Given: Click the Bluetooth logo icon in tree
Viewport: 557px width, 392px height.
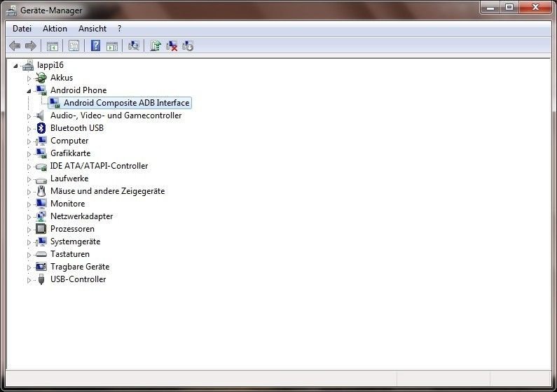Looking at the screenshot, I should 41,128.
